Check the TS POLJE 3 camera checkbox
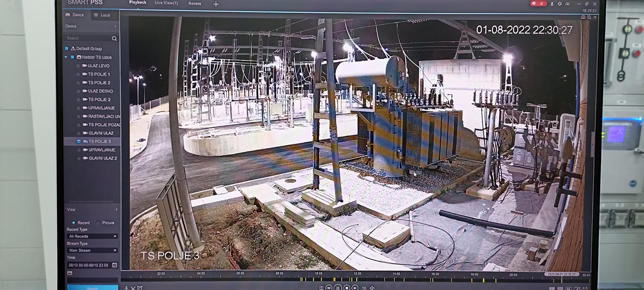The height and width of the screenshot is (290, 644). [x=79, y=141]
